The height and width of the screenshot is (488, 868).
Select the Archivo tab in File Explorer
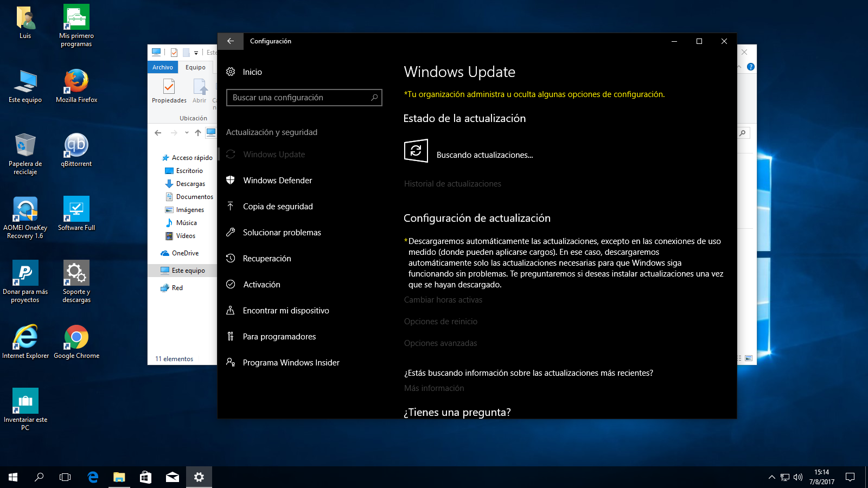[163, 67]
